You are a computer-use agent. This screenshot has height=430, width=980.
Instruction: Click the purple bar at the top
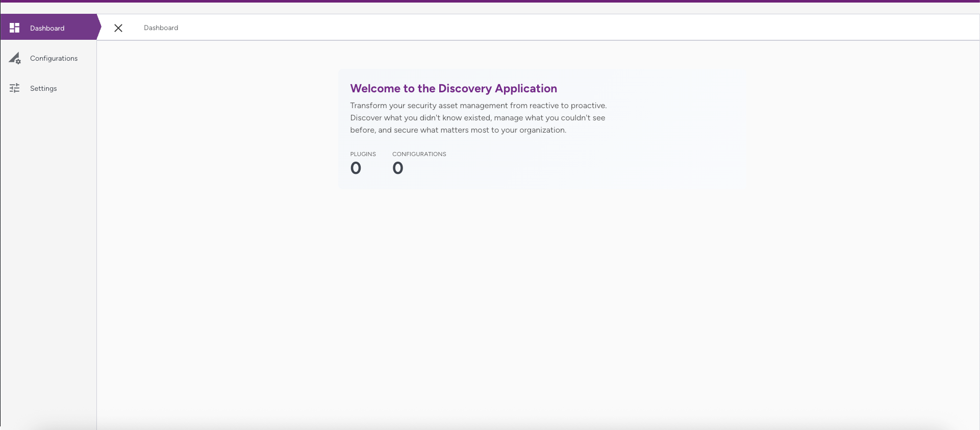tap(490, 1)
